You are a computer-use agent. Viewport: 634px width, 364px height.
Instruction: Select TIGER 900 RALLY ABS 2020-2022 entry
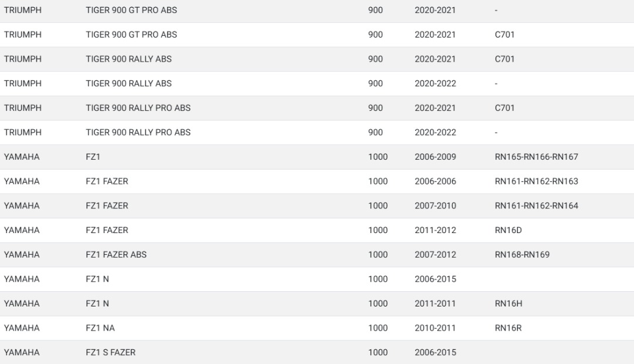[317, 84]
